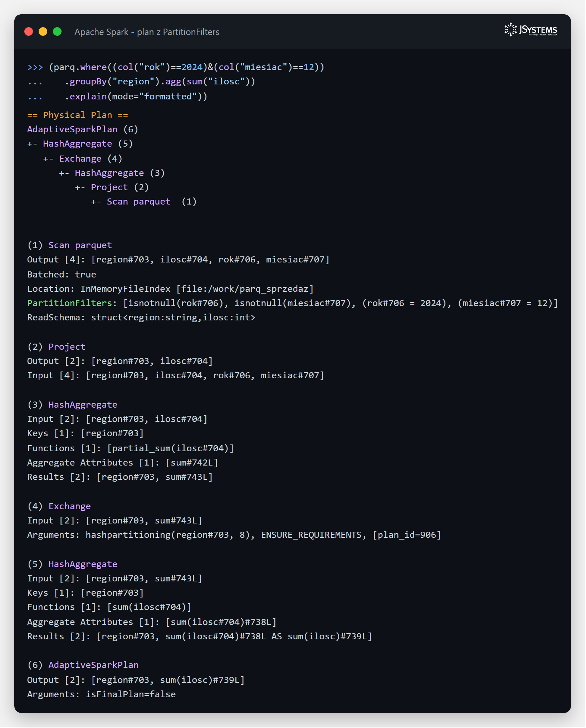The width and height of the screenshot is (586, 728).
Task: Select the .groupBy("region").agg line
Action: (141, 82)
